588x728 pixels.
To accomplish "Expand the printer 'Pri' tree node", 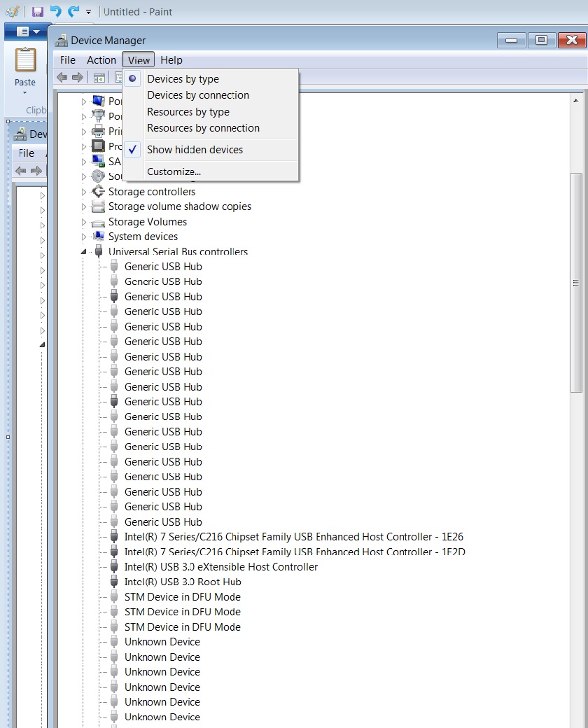I will (84, 132).
